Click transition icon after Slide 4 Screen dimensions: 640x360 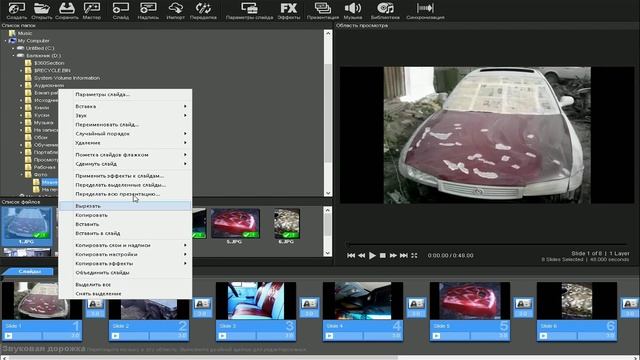click(416, 307)
